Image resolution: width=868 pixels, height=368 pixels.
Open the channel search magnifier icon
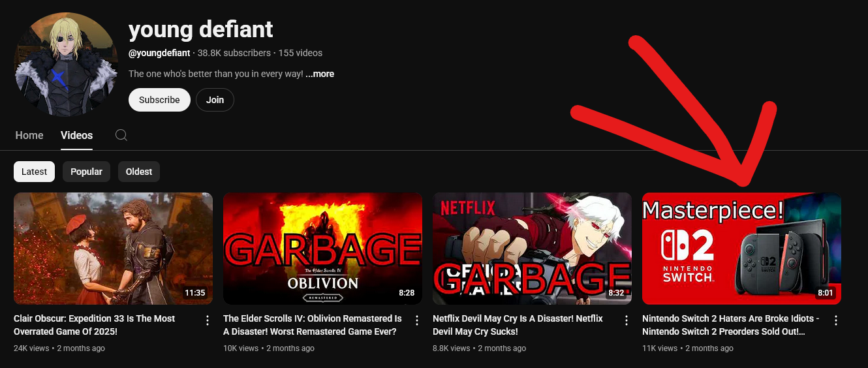pyautogui.click(x=121, y=135)
